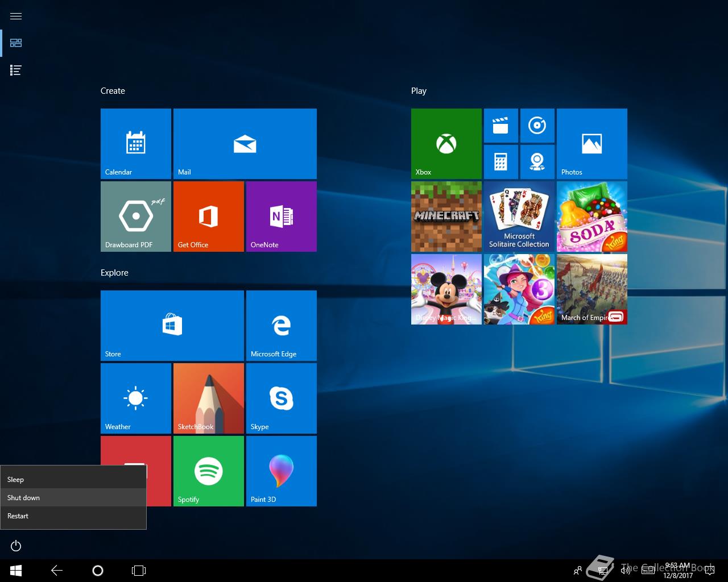Image resolution: width=728 pixels, height=582 pixels.
Task: Open the Mail tile
Action: point(245,144)
